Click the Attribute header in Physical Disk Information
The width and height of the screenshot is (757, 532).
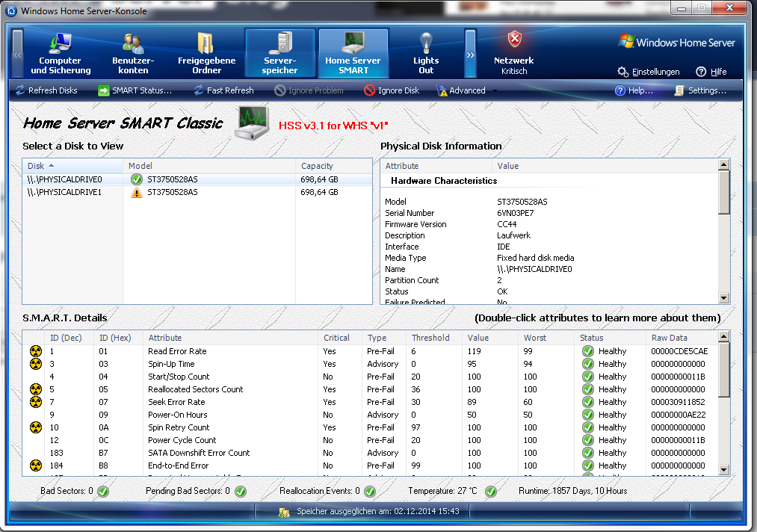(436, 166)
